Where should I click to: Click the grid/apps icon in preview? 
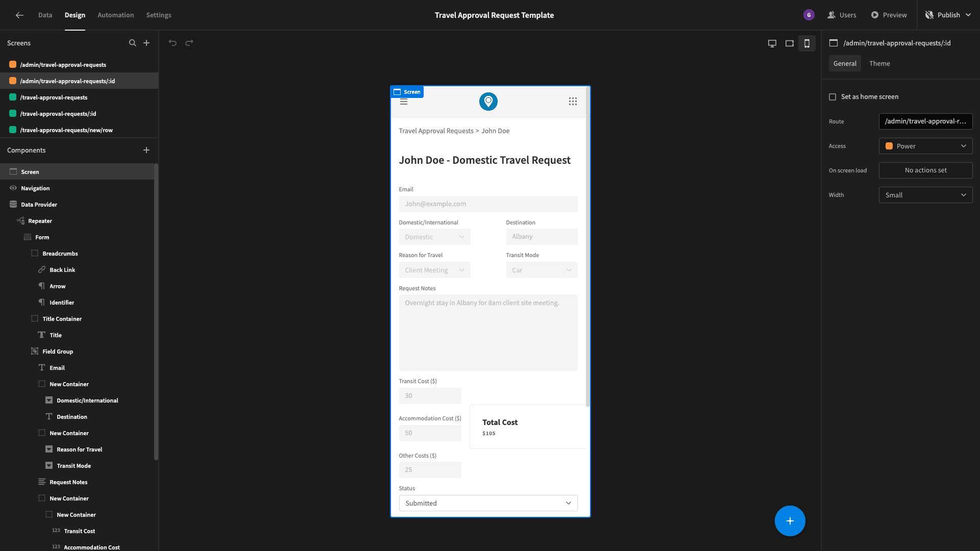[573, 102]
